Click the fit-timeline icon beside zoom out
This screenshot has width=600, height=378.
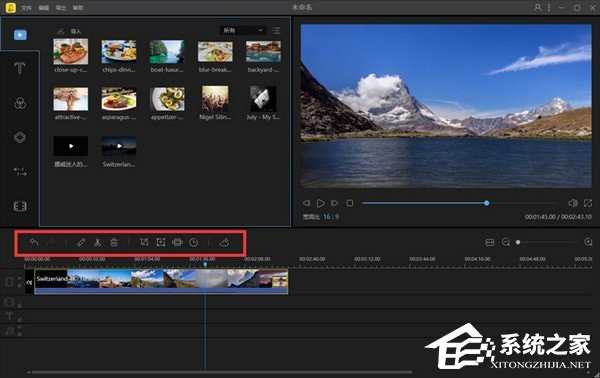(489, 242)
